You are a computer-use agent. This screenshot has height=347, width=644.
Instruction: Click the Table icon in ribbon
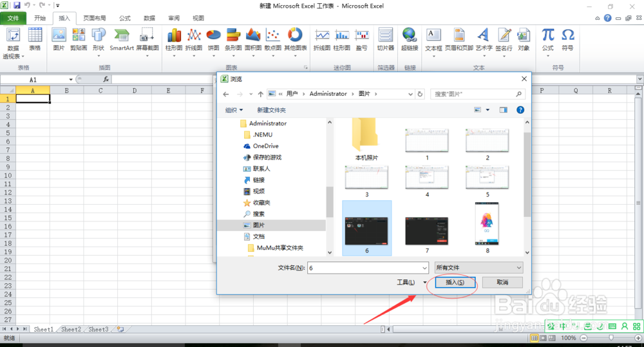click(35, 39)
